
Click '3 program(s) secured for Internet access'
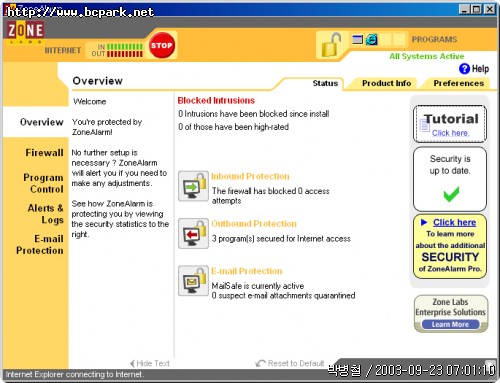tap(281, 239)
